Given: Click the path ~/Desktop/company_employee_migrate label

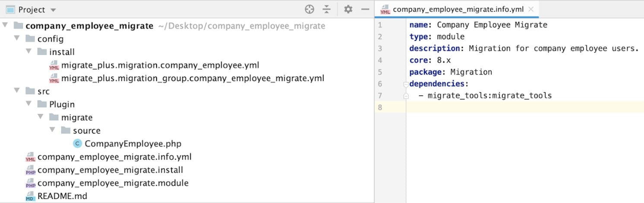Looking at the screenshot, I should [x=242, y=26].
